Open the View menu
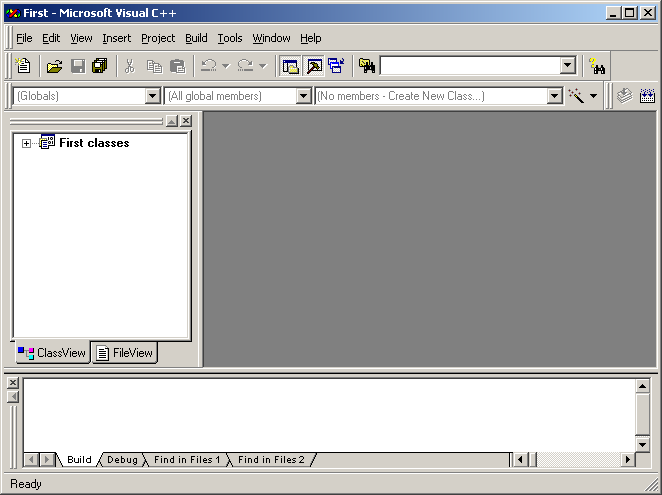Image resolution: width=662 pixels, height=495 pixels. (81, 38)
